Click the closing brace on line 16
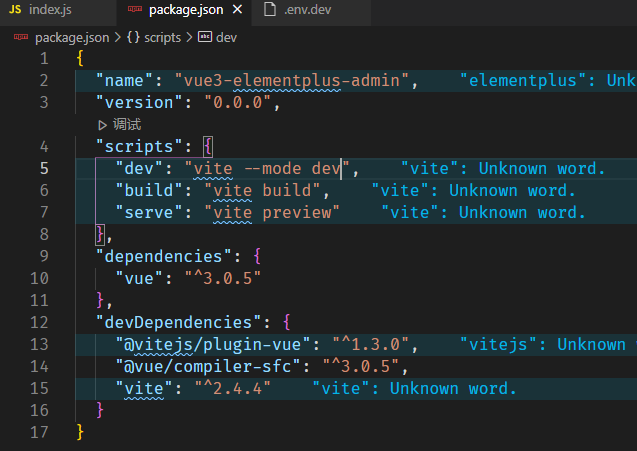637x451 pixels. [100, 410]
